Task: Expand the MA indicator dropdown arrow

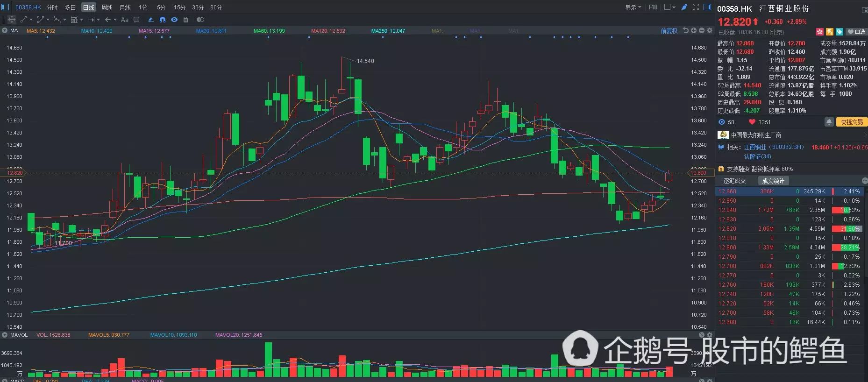Action: pos(5,31)
